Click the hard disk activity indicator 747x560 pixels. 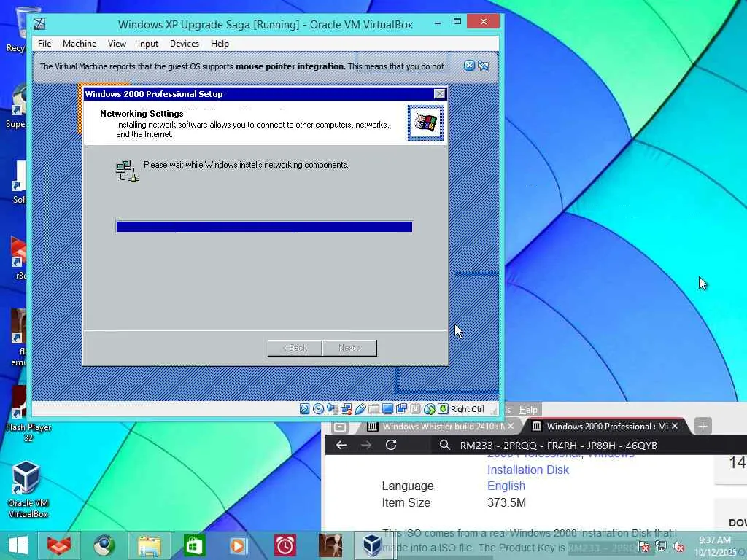click(304, 408)
